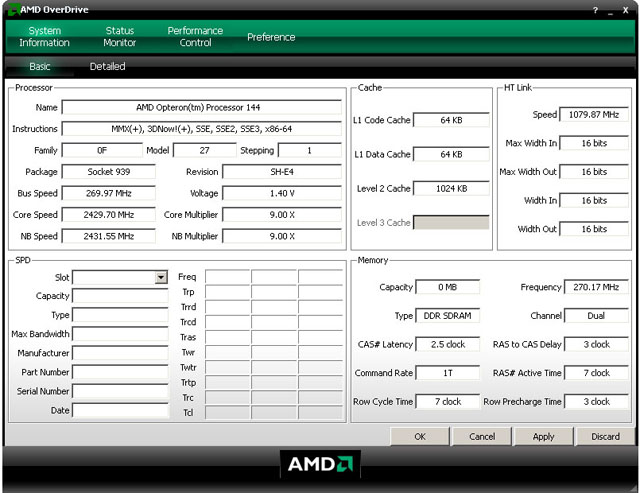The image size is (640, 493).
Task: Click the CAS# Latency field
Action: (448, 344)
